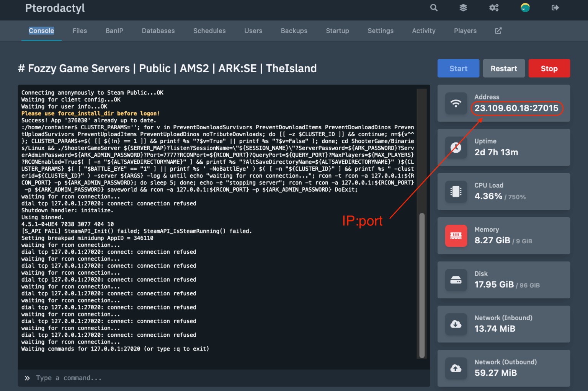Click the wifi icon on the Address card
This screenshot has width=588, height=391.
456,103
